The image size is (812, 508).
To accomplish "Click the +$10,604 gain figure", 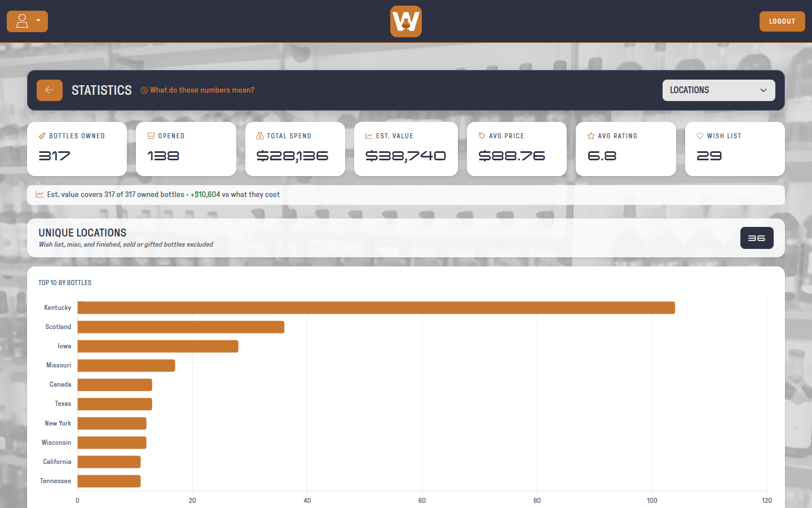I will (205, 194).
